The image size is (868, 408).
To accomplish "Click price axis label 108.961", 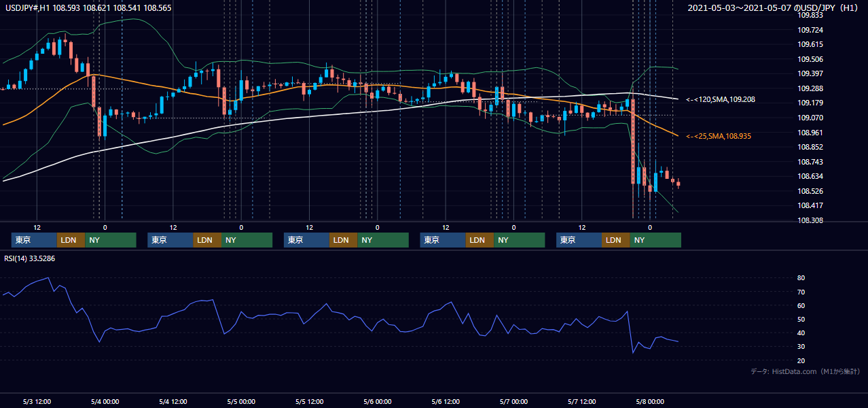I will click(810, 133).
